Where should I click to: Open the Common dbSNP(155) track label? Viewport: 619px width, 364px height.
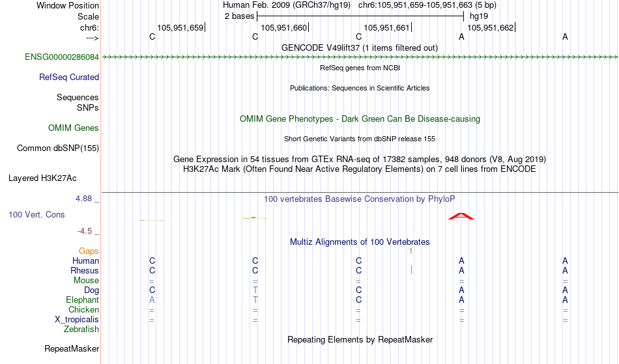click(x=57, y=148)
